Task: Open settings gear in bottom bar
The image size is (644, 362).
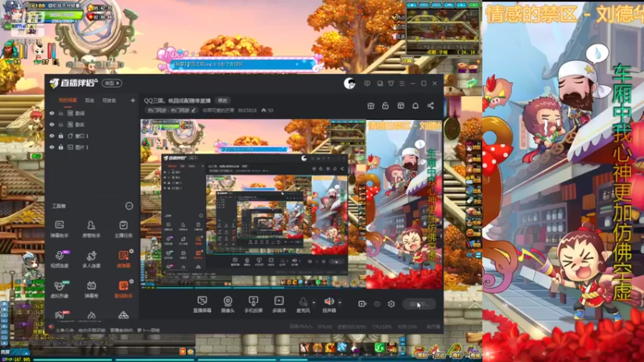Action: click(x=391, y=304)
